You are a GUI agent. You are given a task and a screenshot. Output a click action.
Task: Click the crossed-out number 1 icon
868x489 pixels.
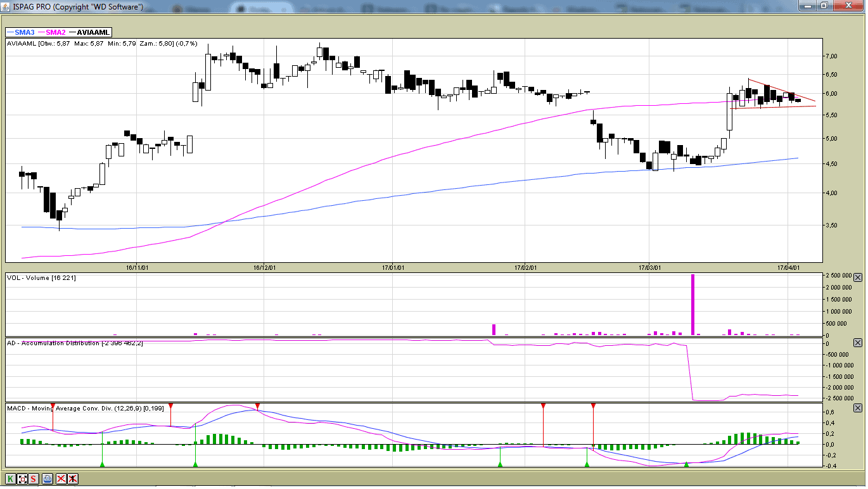click(x=73, y=479)
